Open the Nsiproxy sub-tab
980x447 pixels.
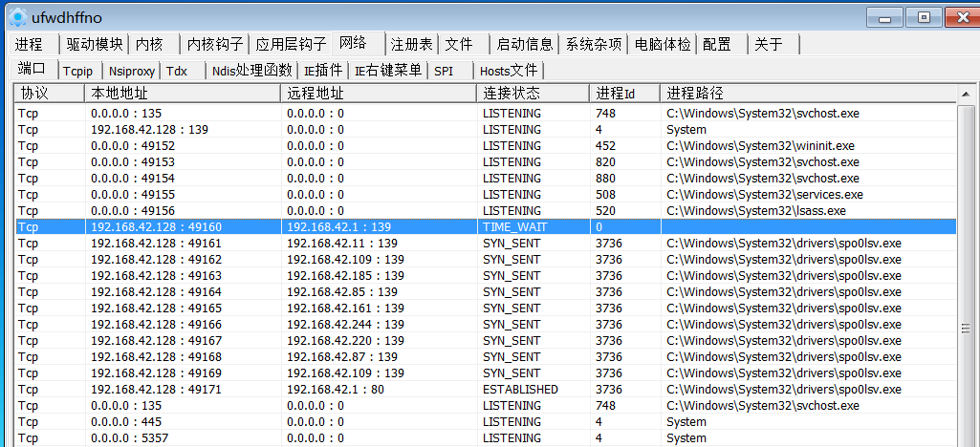[x=131, y=72]
